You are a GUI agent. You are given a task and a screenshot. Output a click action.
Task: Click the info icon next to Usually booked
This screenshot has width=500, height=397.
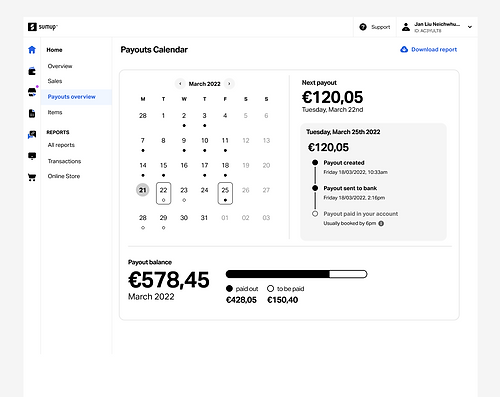(x=381, y=223)
